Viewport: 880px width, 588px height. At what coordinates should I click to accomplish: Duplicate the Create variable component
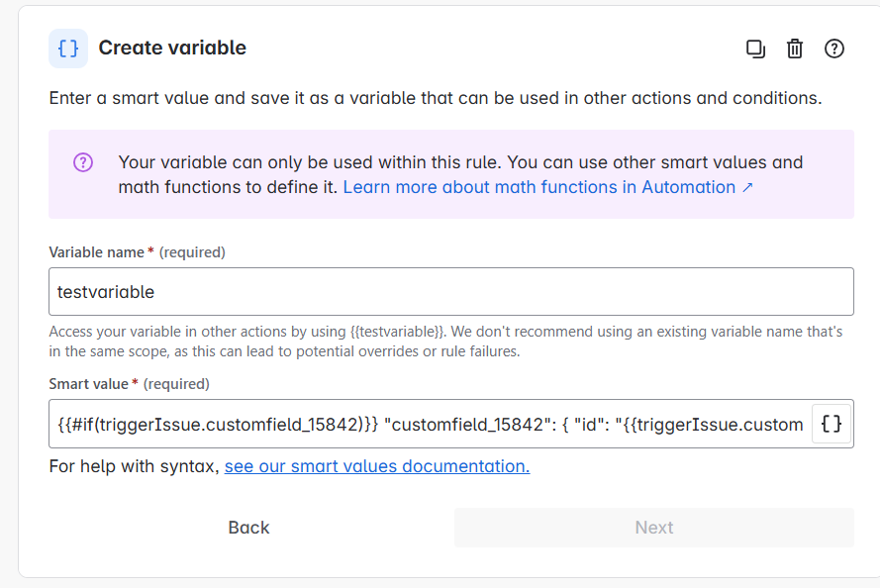[755, 49]
